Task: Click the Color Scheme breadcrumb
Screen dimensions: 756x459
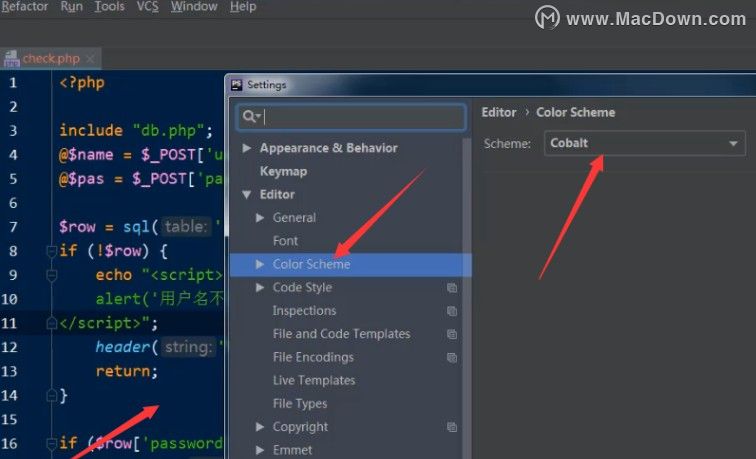Action: click(576, 112)
